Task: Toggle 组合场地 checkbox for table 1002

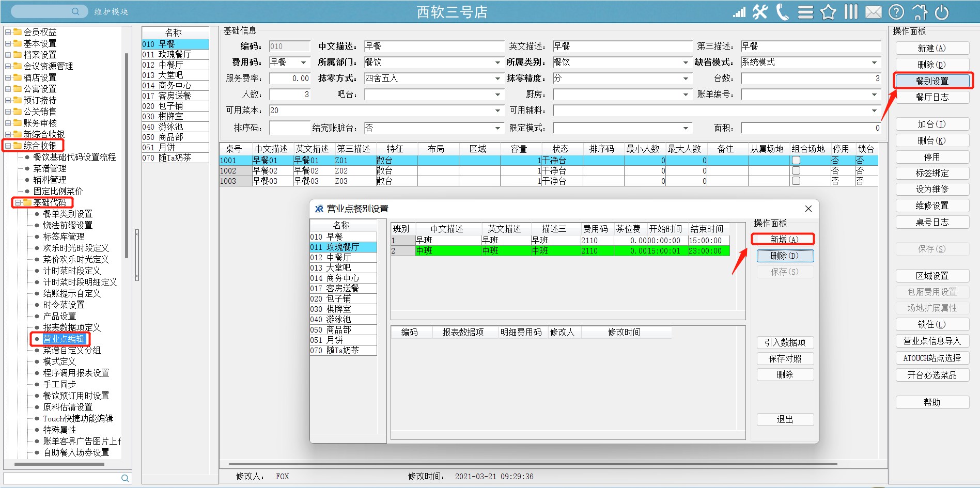Action: tap(796, 171)
